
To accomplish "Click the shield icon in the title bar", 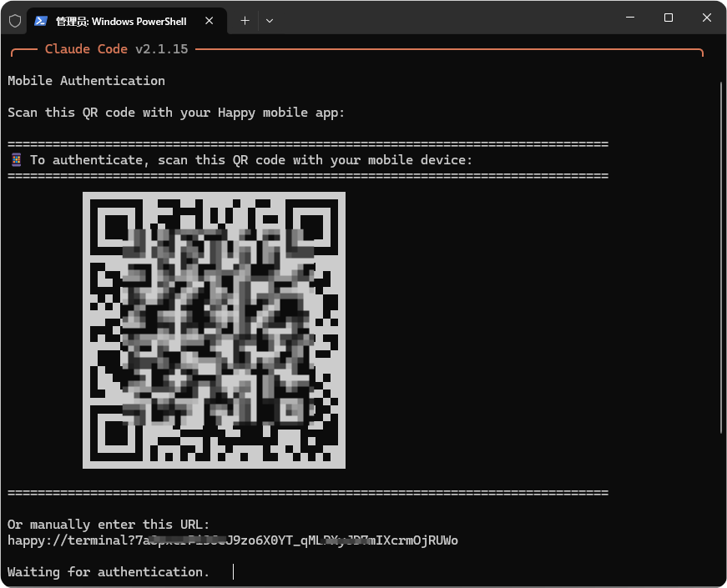I will click(x=14, y=20).
